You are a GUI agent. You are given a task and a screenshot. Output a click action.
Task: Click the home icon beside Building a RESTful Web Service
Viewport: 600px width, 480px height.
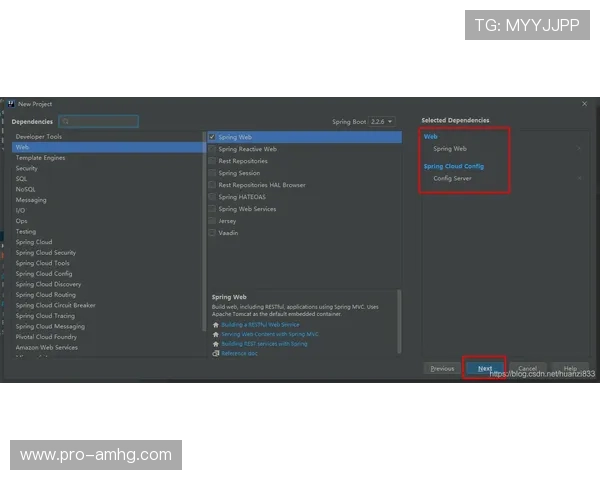[x=215, y=325]
